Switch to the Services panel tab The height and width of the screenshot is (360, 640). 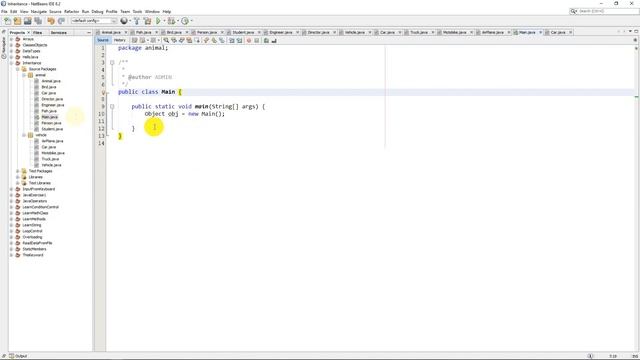(x=58, y=32)
